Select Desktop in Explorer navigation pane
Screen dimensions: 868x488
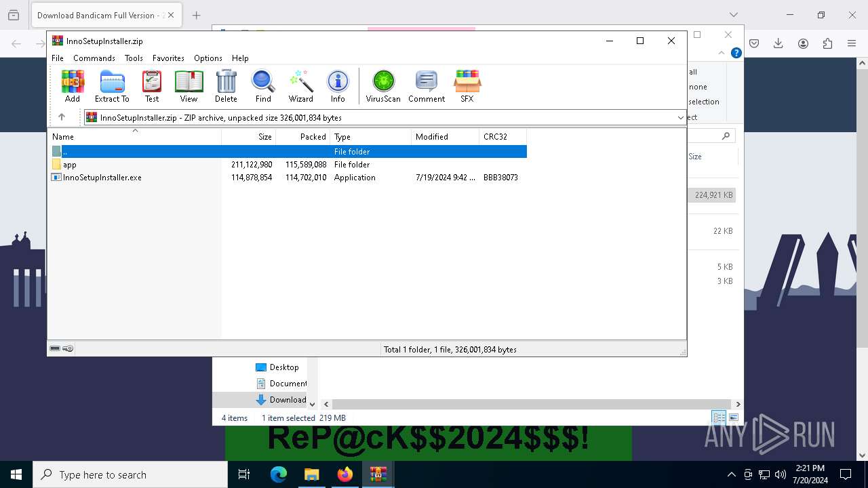tap(277, 367)
